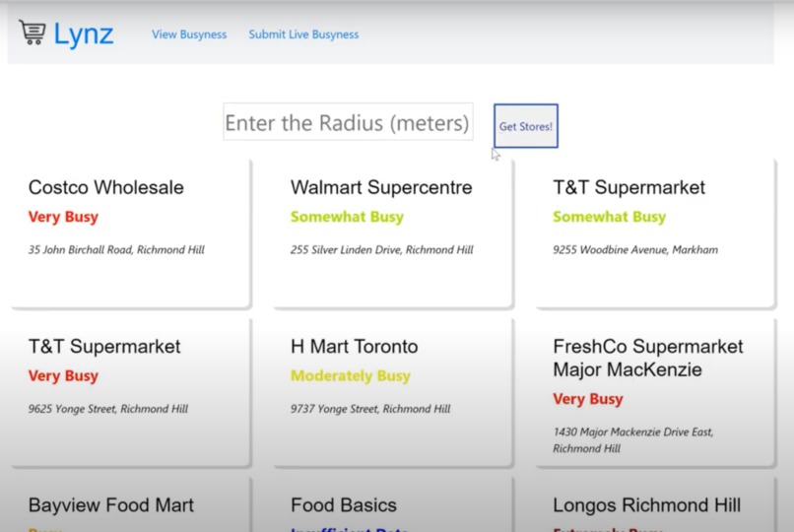Select FreshCo Supermarket Major MacKenzie title

coord(648,358)
